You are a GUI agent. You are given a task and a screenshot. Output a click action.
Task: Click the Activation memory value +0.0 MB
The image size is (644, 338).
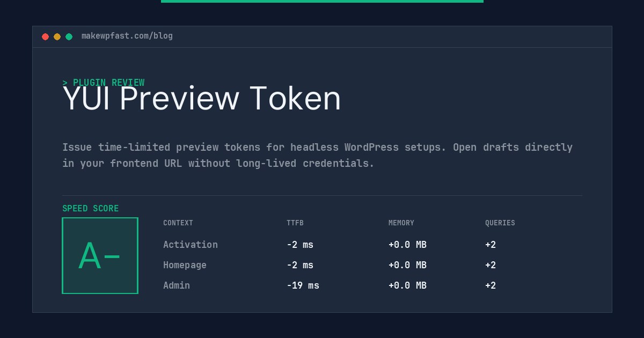click(407, 245)
